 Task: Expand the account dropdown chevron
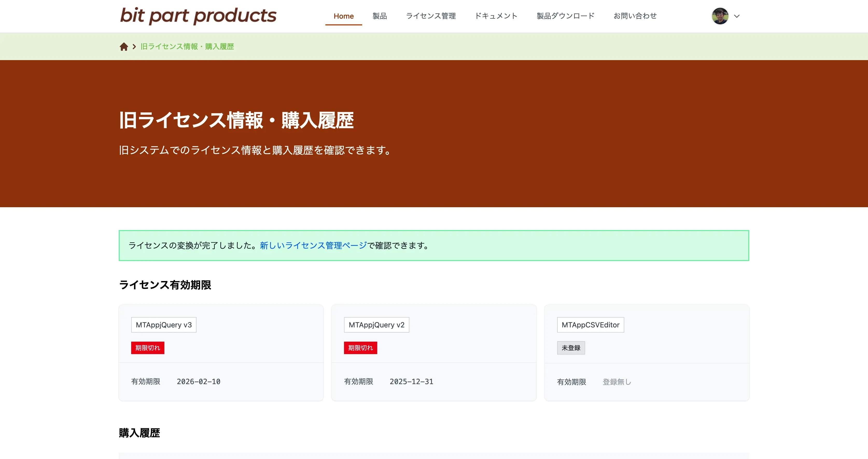coord(737,16)
